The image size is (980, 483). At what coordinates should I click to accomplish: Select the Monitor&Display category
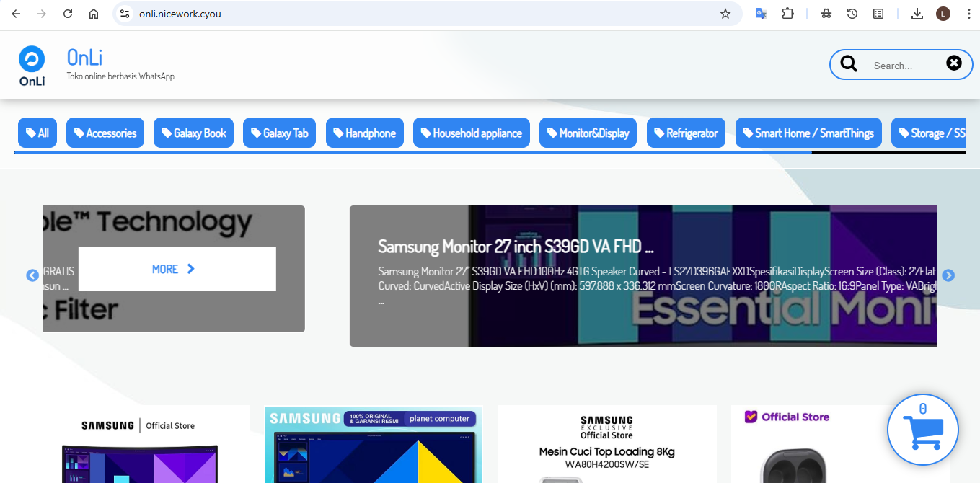[588, 133]
